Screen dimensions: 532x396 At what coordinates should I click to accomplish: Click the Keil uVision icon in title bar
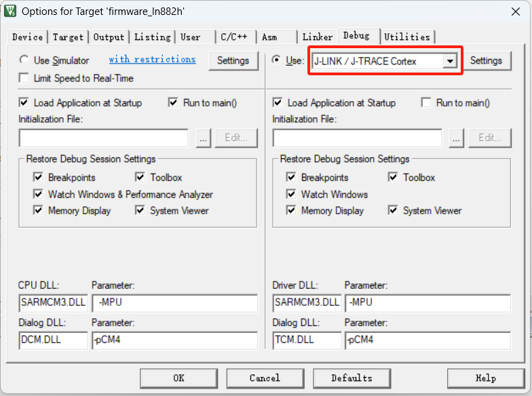(x=9, y=11)
